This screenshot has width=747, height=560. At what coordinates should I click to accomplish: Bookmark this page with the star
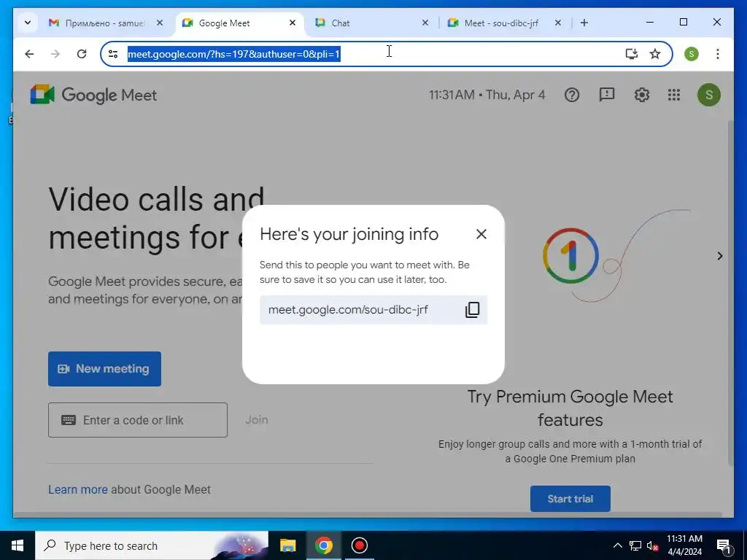coord(655,54)
